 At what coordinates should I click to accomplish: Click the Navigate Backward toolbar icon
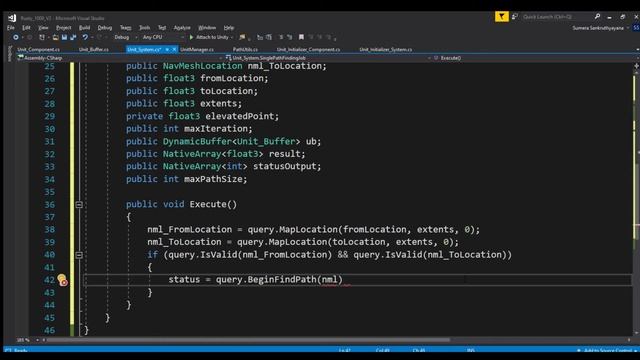tap(16, 37)
